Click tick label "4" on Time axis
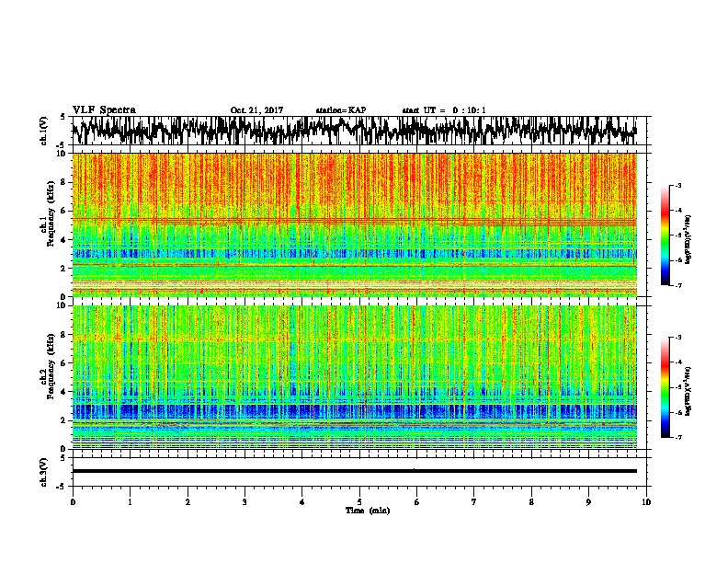Viewport: 728px width, 563px height. pos(301,502)
